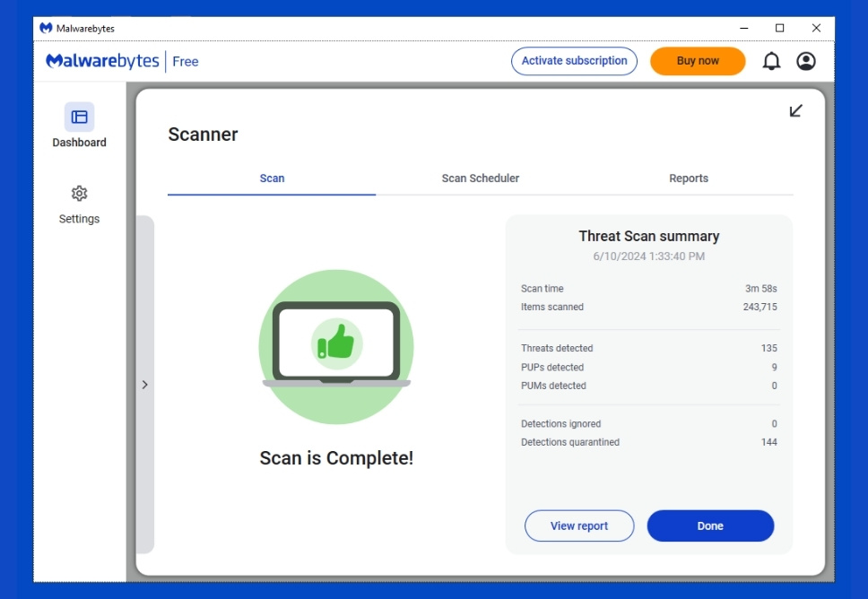868x599 pixels.
Task: Click the notifications bell icon
Action: click(x=771, y=61)
